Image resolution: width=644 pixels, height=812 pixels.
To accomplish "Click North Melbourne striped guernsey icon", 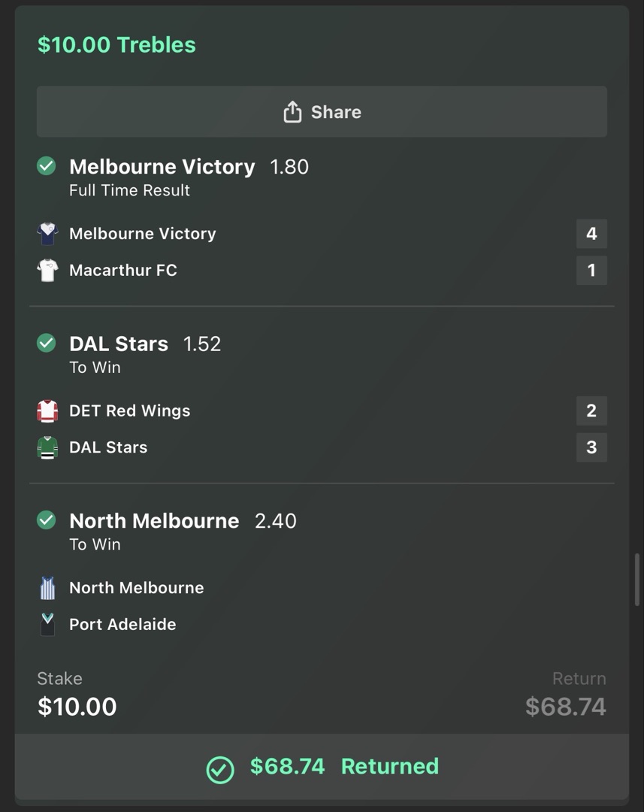I will [47, 588].
